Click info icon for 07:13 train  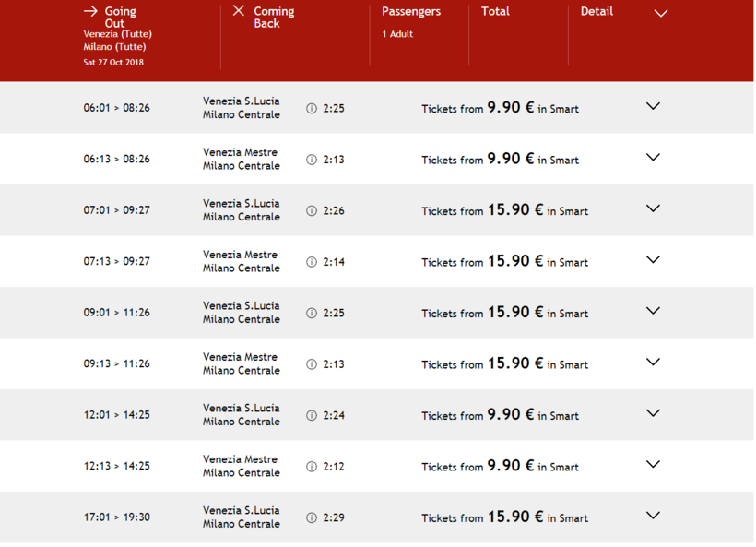pyautogui.click(x=312, y=262)
